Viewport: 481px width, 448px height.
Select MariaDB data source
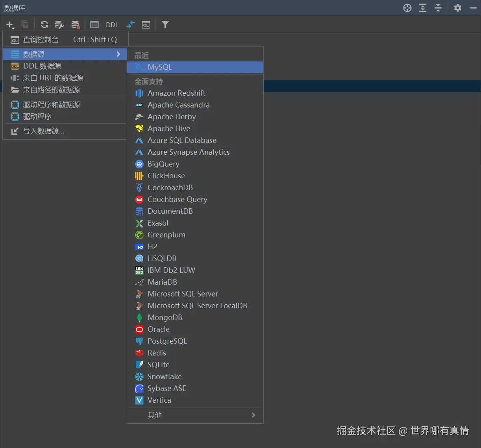pos(195,282)
